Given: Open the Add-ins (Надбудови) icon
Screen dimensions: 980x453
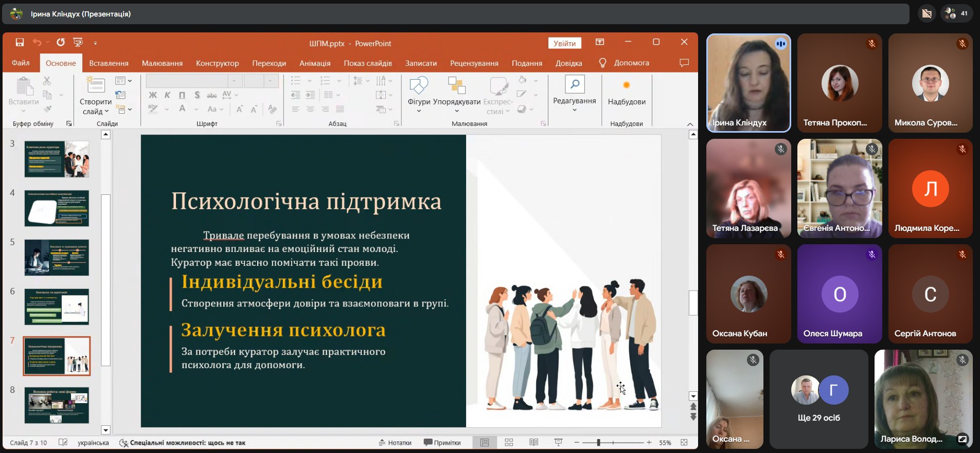Looking at the screenshot, I should 626,85.
